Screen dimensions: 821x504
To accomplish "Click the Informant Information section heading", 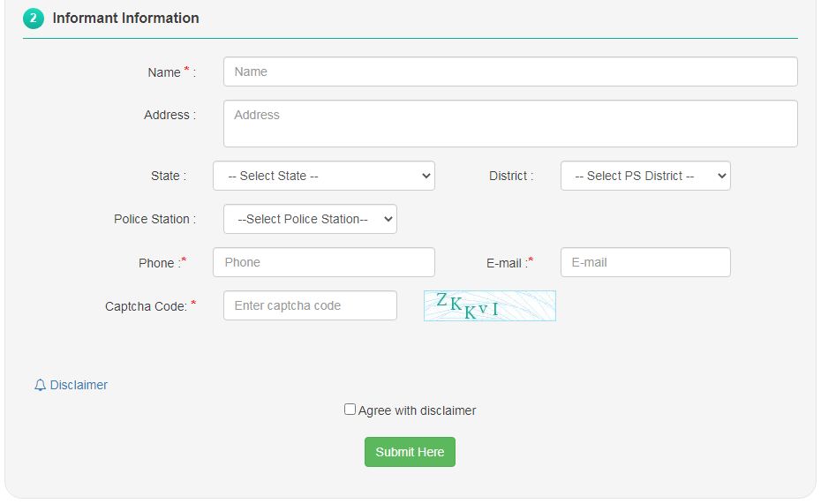I will [x=125, y=19].
